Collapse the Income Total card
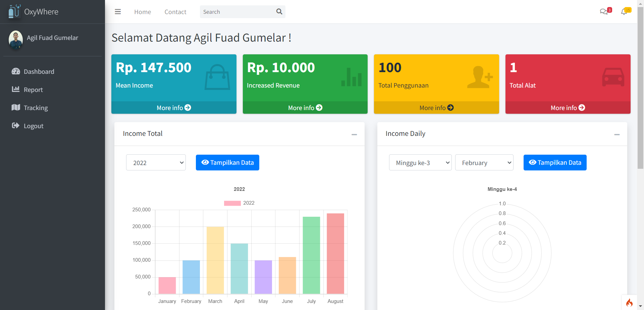 pos(354,134)
